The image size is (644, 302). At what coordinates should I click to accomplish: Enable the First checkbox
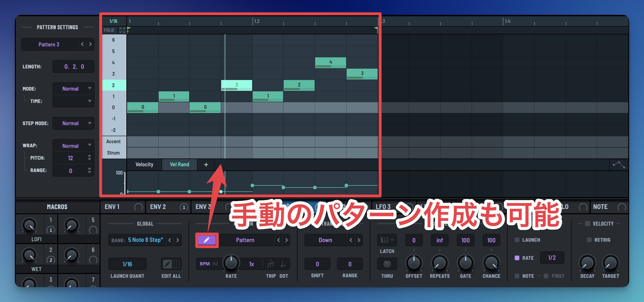tap(546, 276)
